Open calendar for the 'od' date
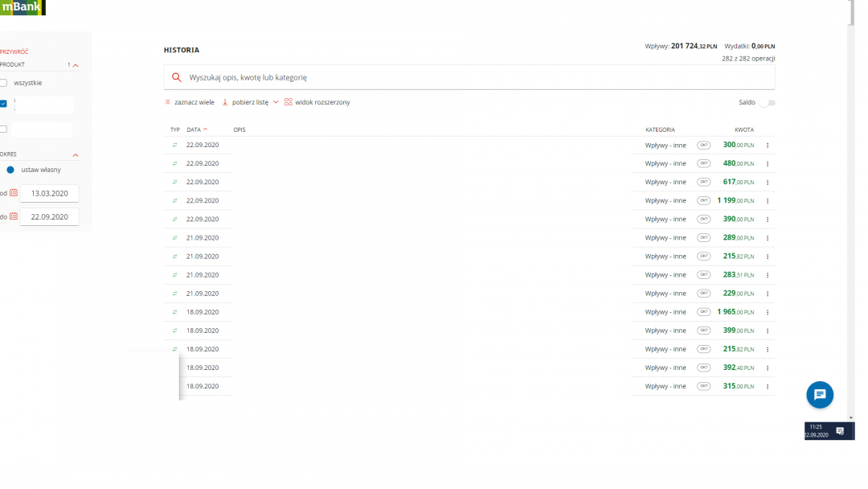Screen dimensions: 868x489 click(x=14, y=193)
